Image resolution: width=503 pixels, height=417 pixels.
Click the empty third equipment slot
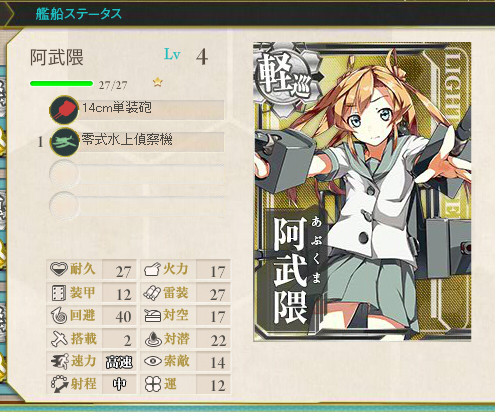[x=137, y=174]
